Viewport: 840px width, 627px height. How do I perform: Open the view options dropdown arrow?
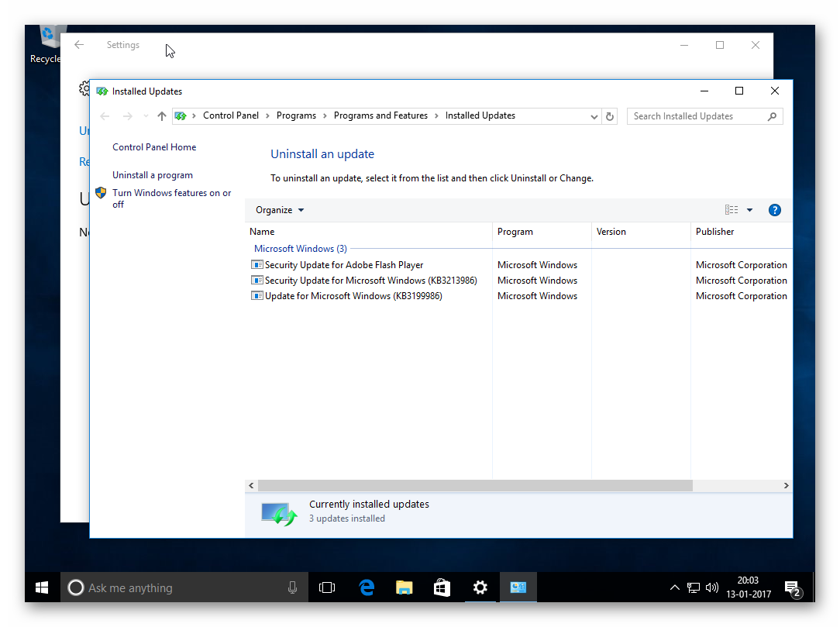click(749, 210)
